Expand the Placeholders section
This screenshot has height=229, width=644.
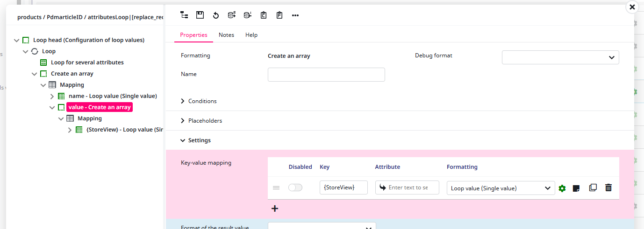[x=205, y=121]
